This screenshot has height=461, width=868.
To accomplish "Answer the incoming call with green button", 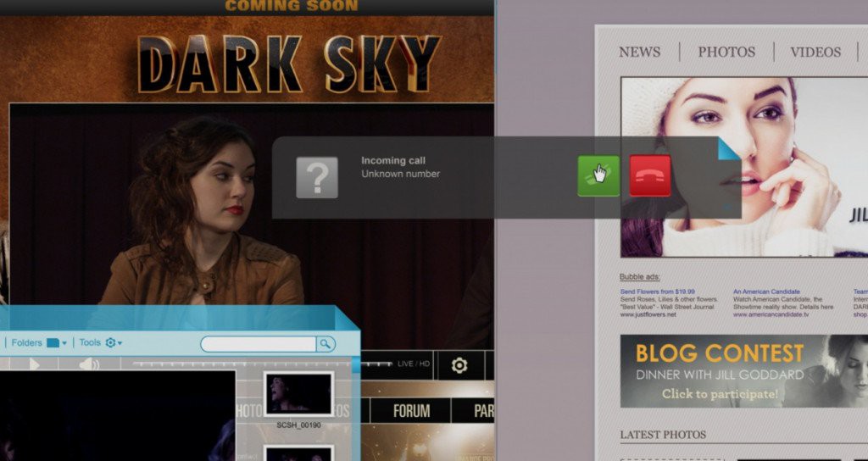I will click(598, 175).
